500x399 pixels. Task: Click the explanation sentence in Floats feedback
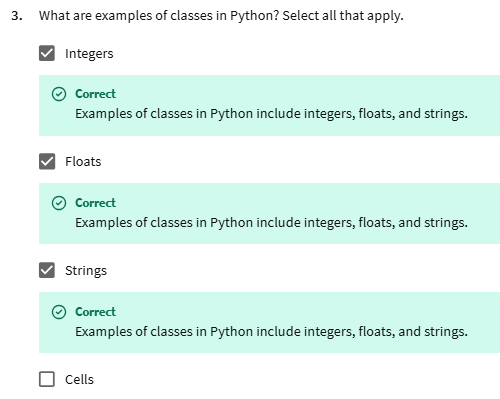pyautogui.click(x=271, y=223)
